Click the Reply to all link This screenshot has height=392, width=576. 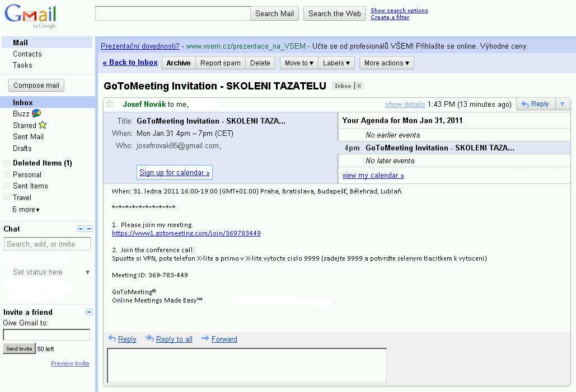click(x=174, y=339)
